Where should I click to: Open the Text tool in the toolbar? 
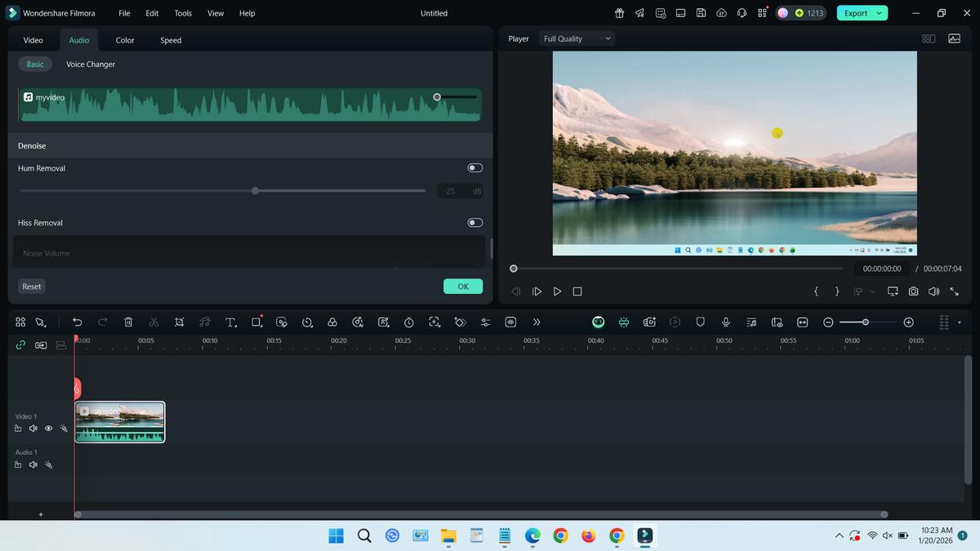point(229,322)
